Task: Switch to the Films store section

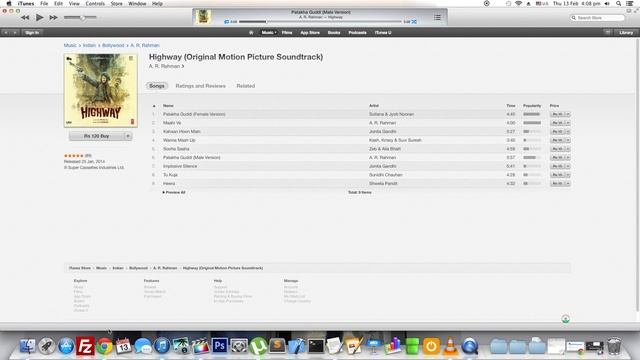Action: pos(287,32)
